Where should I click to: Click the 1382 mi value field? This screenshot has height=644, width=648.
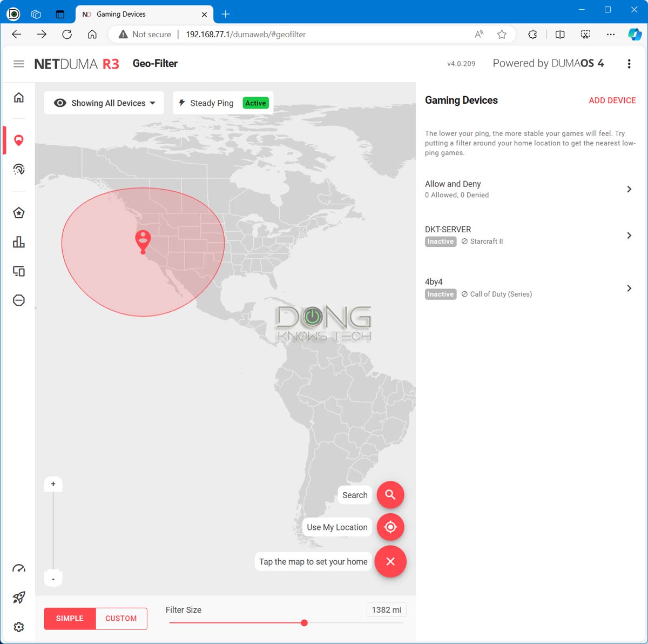click(387, 610)
